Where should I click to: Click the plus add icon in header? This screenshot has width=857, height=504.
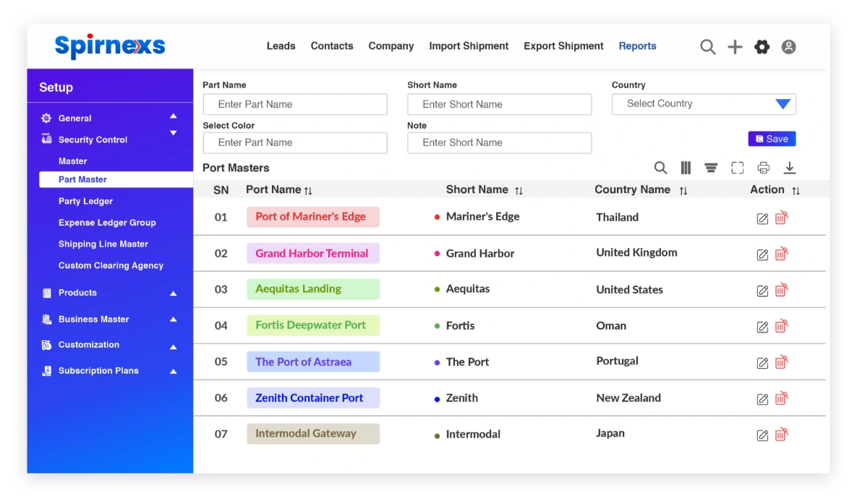(735, 47)
